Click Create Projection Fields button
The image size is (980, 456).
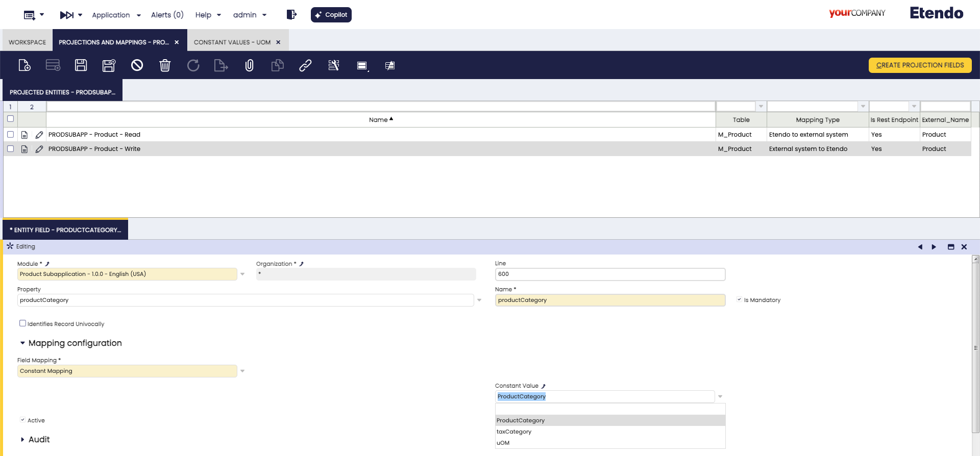tap(920, 65)
